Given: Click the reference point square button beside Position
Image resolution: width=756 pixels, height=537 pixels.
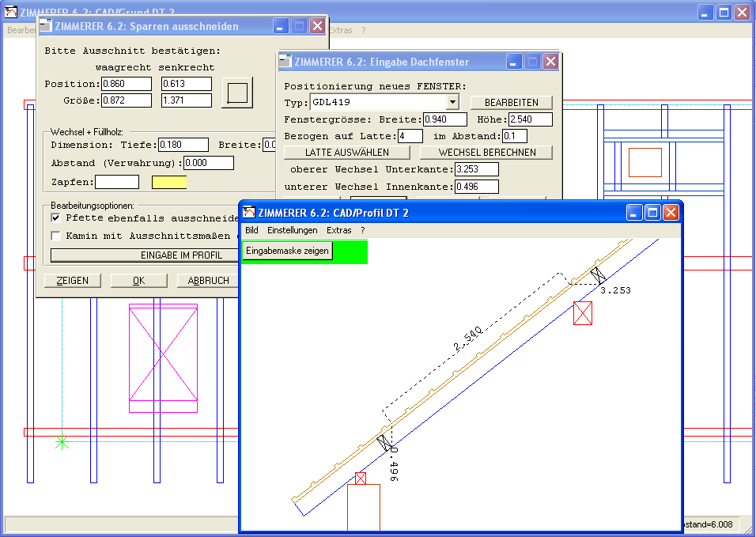Looking at the screenshot, I should [x=236, y=93].
